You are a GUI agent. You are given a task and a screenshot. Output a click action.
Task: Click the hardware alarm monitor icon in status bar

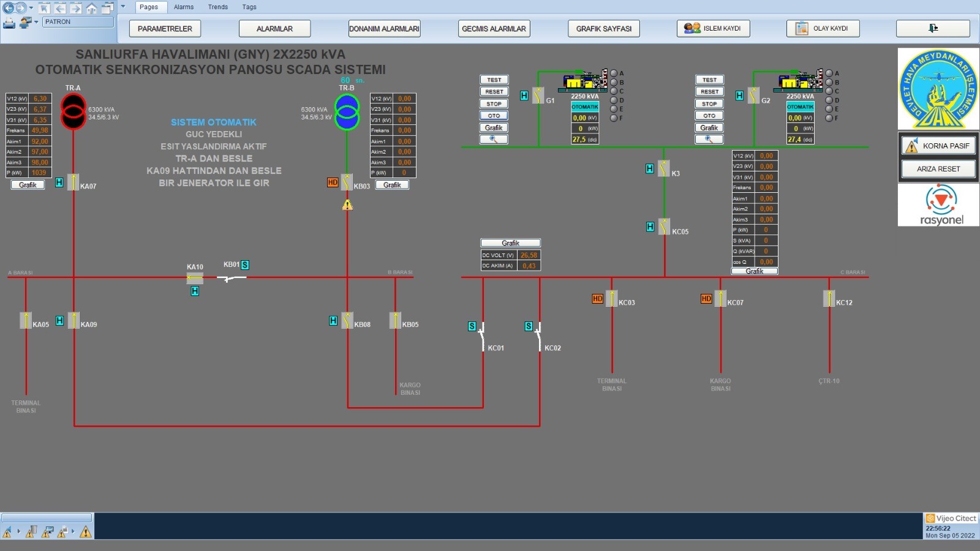click(47, 531)
